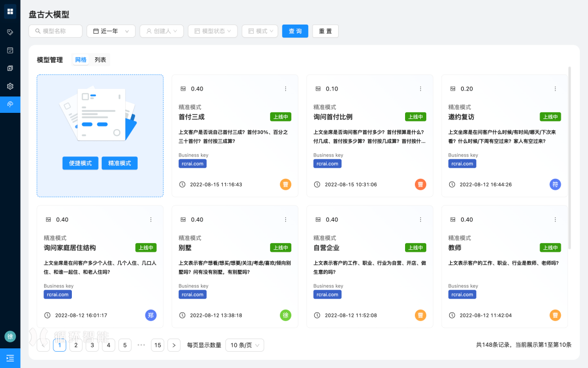Go to page 2
Screen dimensions: 588x368
(x=76, y=345)
